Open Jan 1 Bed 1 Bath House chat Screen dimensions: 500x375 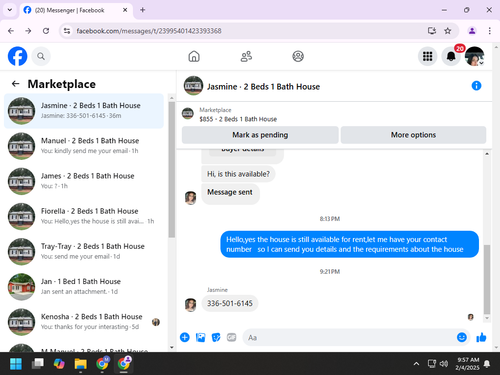pyautogui.click(x=84, y=287)
